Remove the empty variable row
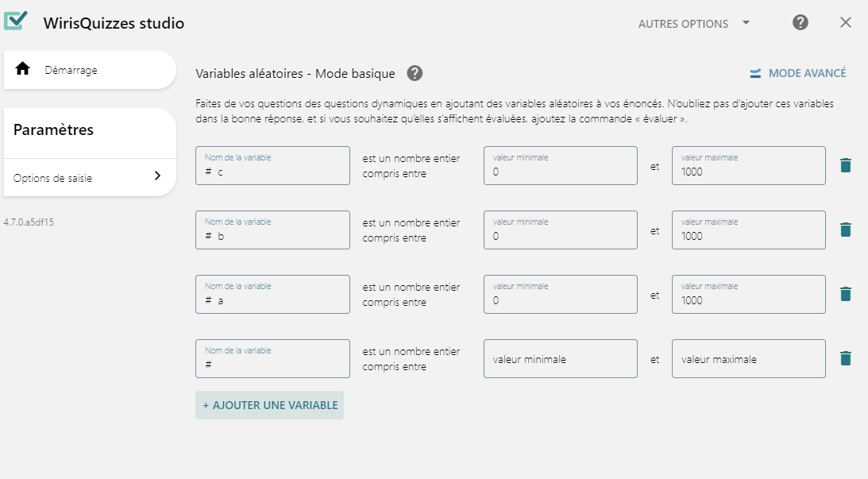 coord(845,358)
